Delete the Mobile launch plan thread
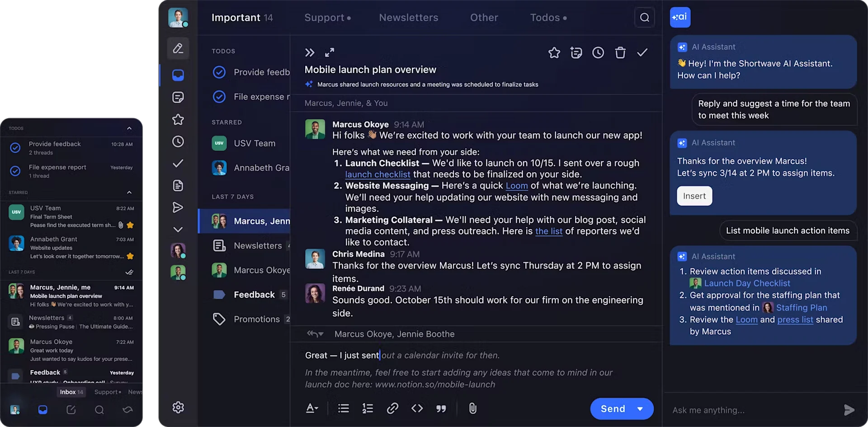The image size is (868, 427). (x=620, y=52)
